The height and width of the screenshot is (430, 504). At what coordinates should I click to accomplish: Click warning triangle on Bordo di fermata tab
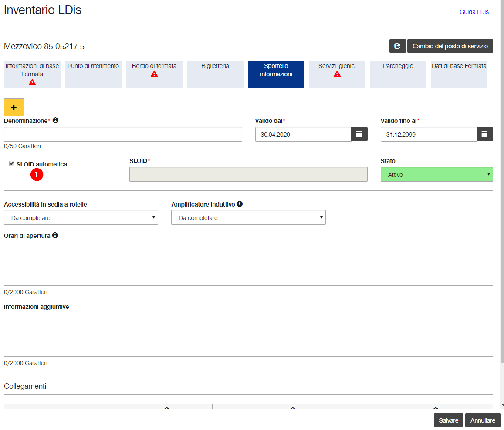point(154,74)
